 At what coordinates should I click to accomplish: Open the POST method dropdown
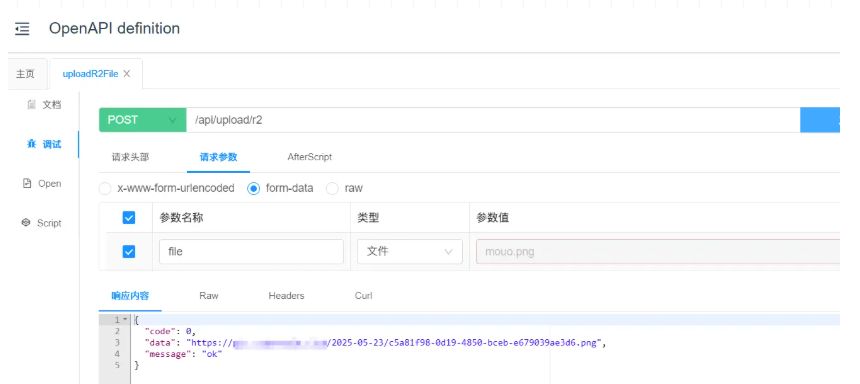[143, 120]
